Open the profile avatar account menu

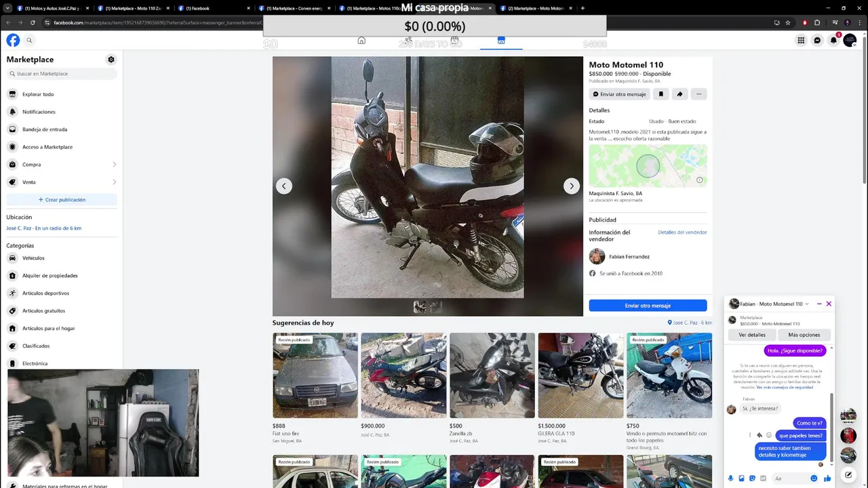point(850,41)
